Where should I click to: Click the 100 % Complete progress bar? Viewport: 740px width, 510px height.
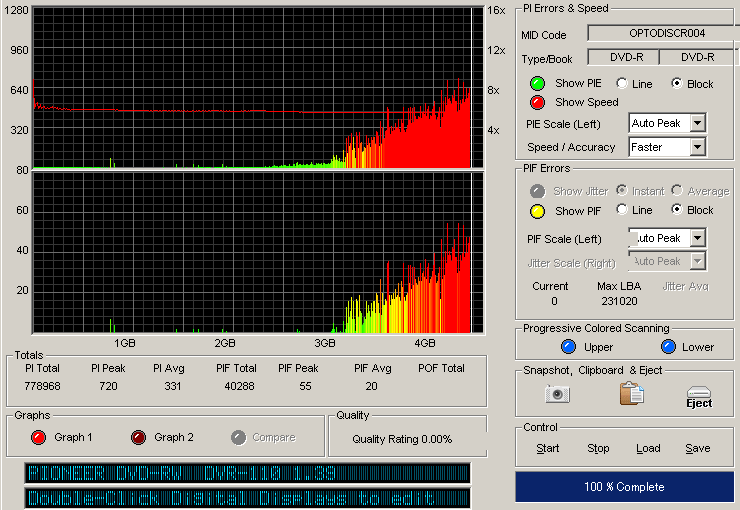pyautogui.click(x=624, y=487)
